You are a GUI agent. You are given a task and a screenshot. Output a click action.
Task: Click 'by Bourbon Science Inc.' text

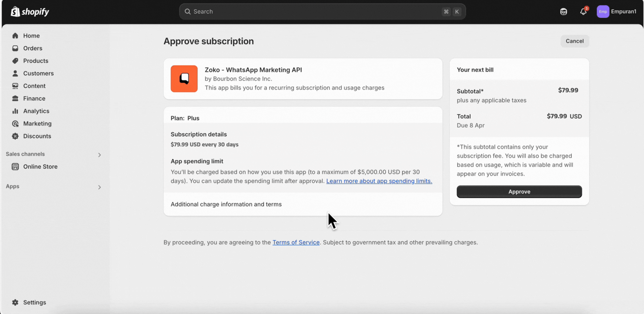coord(238,79)
